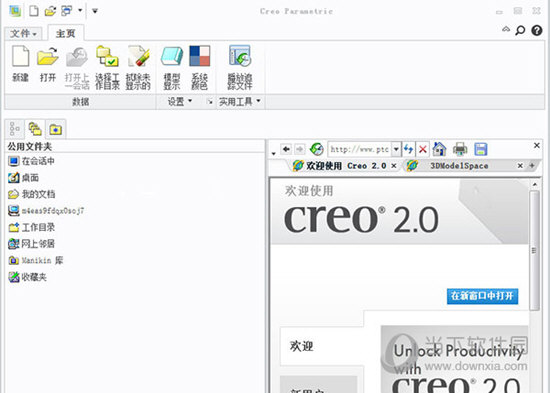Open Help via the question mark icon

coord(537,31)
